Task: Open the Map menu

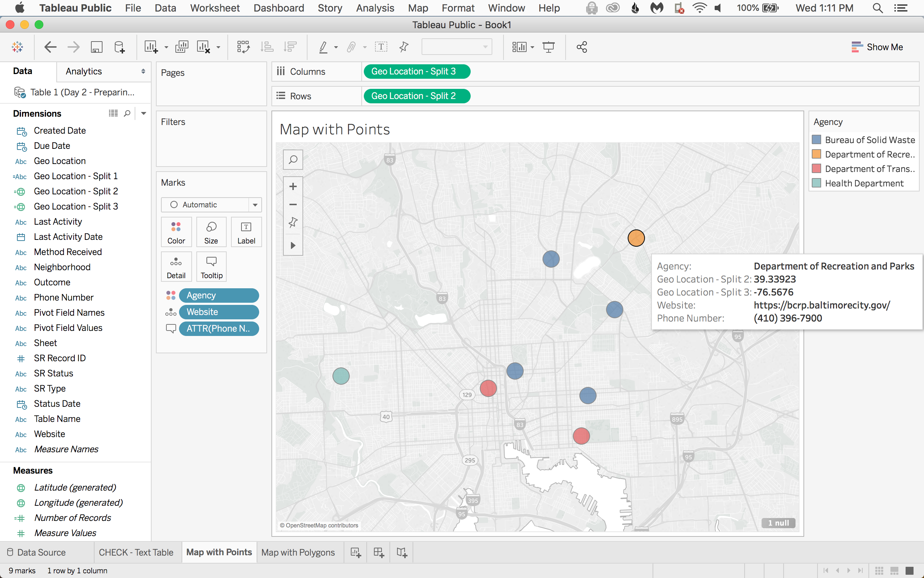Action: click(x=418, y=8)
